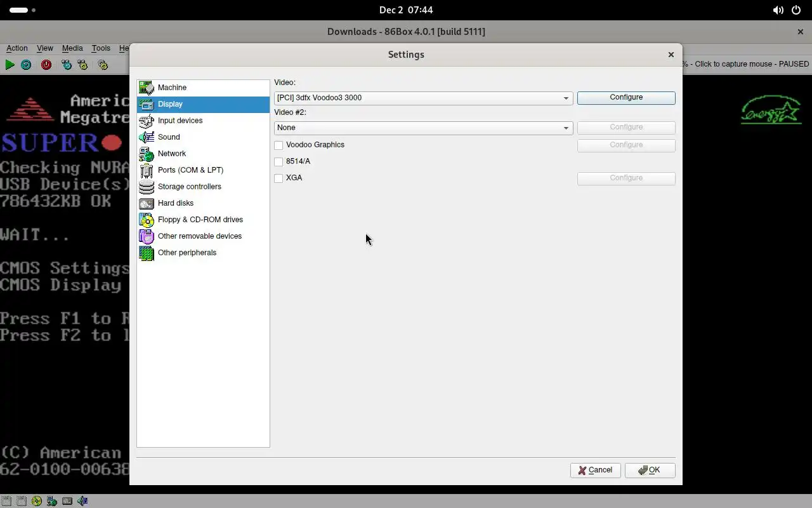The image size is (812, 508).
Task: Send Ctrl+Alt+Del using the toolbar icon
Action: pyautogui.click(x=66, y=65)
